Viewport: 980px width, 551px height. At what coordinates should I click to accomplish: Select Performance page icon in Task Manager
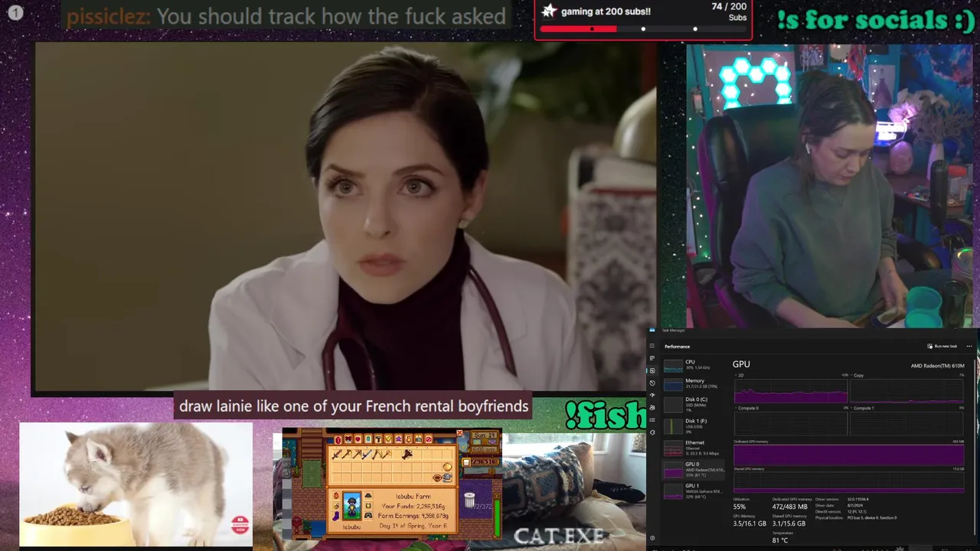[x=652, y=370]
